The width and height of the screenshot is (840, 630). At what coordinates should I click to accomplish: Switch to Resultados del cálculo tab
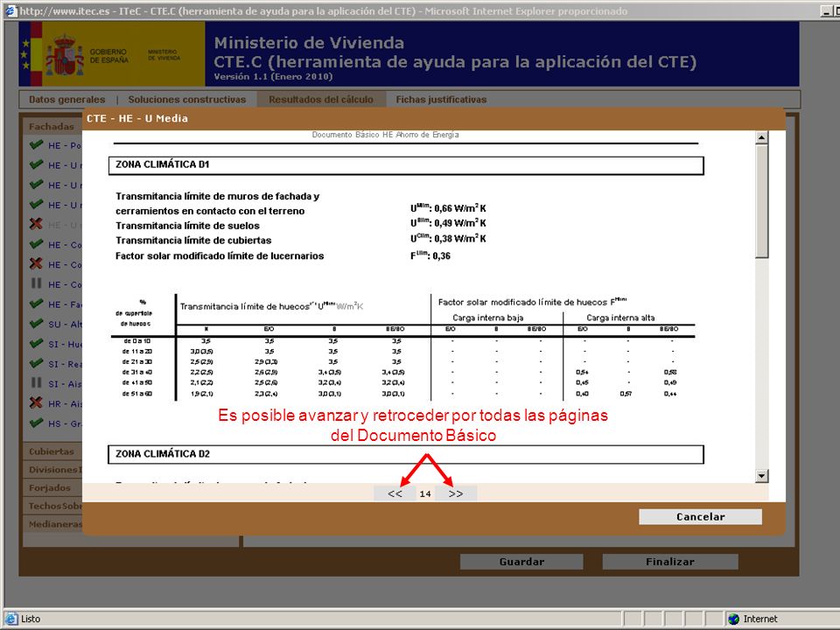click(x=321, y=99)
